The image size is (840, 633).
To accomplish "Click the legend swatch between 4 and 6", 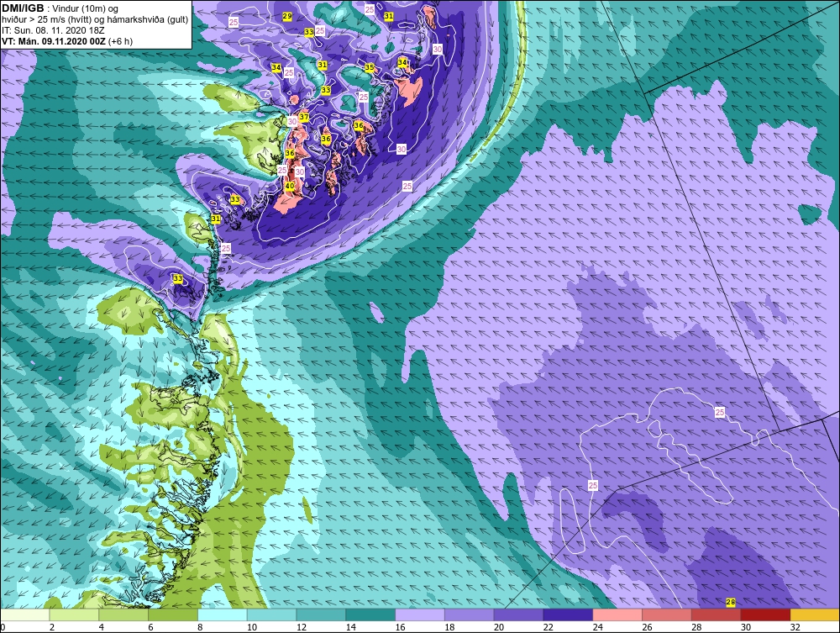I will coord(123,615).
